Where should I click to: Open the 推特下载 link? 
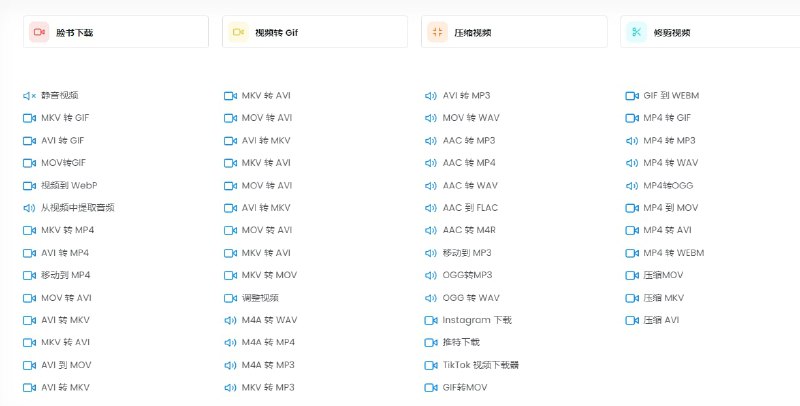[x=461, y=342]
